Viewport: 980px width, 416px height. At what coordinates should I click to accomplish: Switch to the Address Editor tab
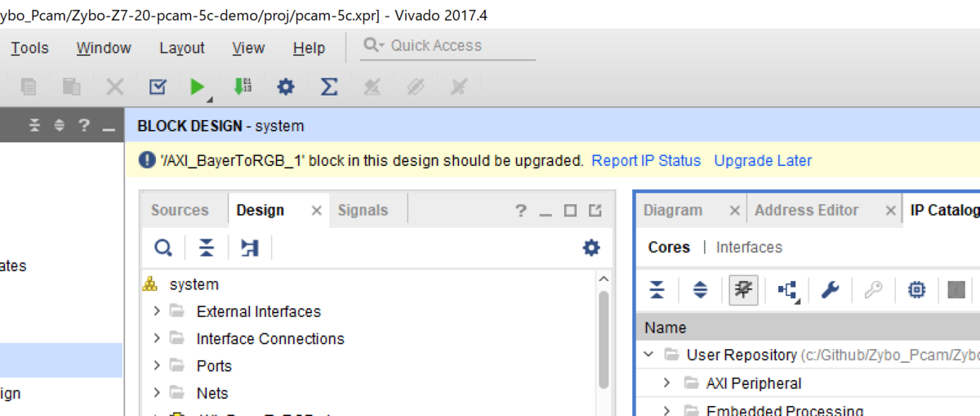click(x=807, y=210)
